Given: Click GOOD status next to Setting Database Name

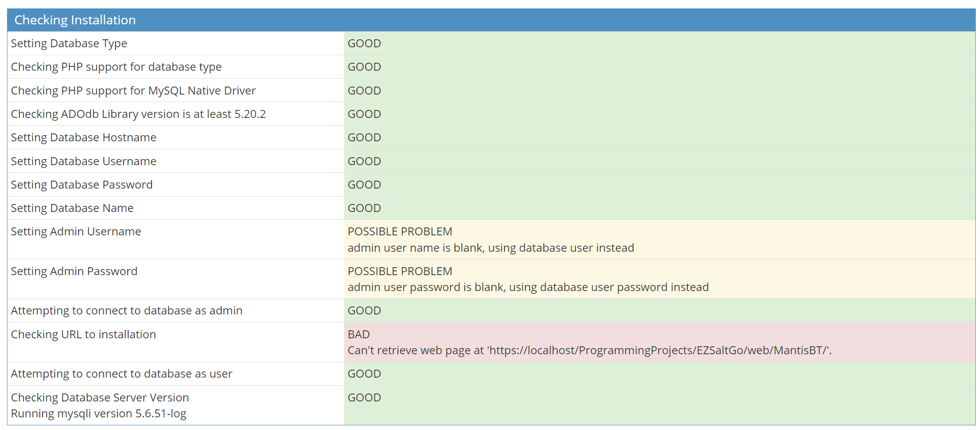Looking at the screenshot, I should tap(364, 208).
